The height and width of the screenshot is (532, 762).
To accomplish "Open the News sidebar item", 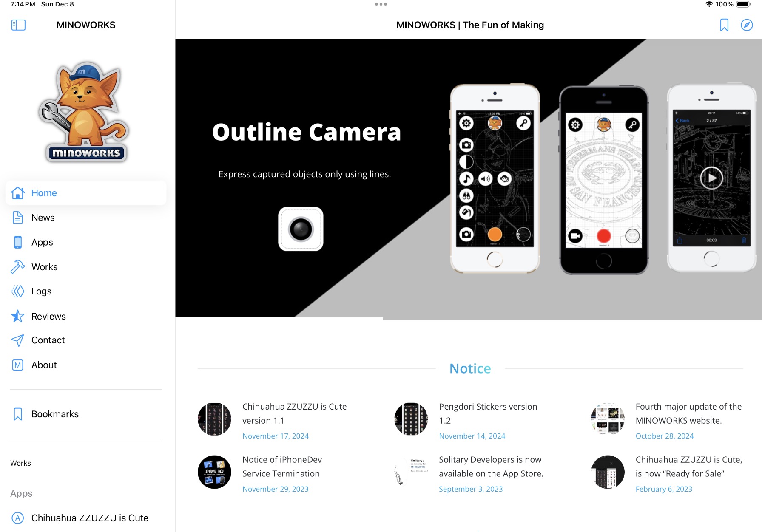I will [x=86, y=218].
